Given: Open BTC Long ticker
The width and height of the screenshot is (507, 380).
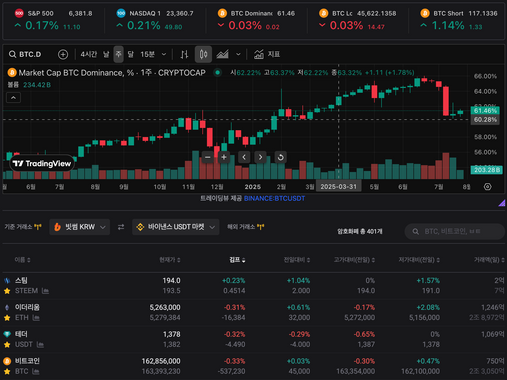Looking at the screenshot, I should click(357, 20).
